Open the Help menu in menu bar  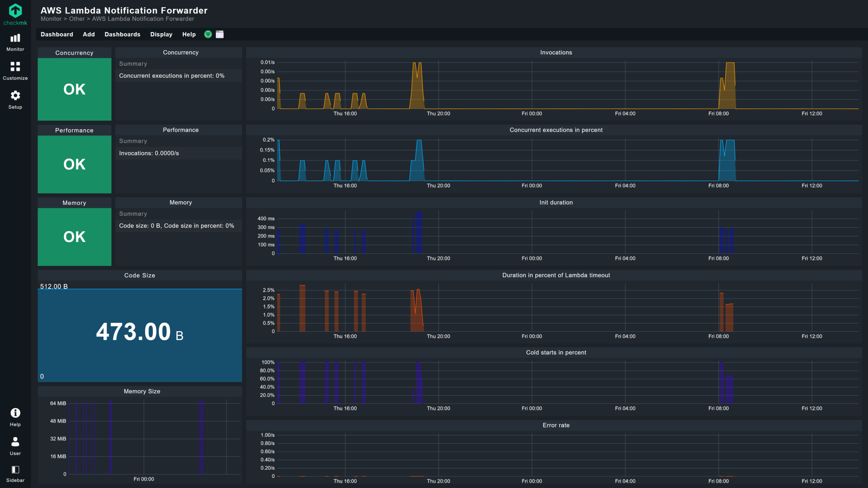tap(189, 34)
